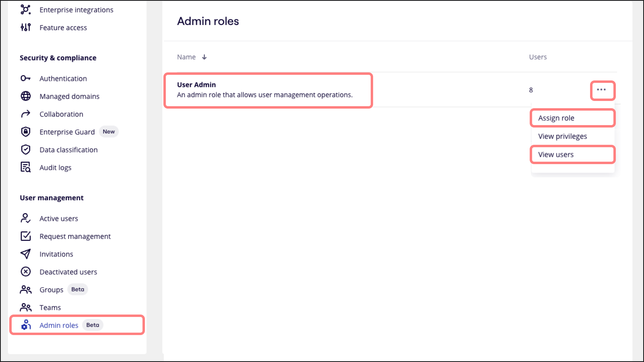
Task: Select the Enterprise integrations icon
Action: click(x=25, y=9)
